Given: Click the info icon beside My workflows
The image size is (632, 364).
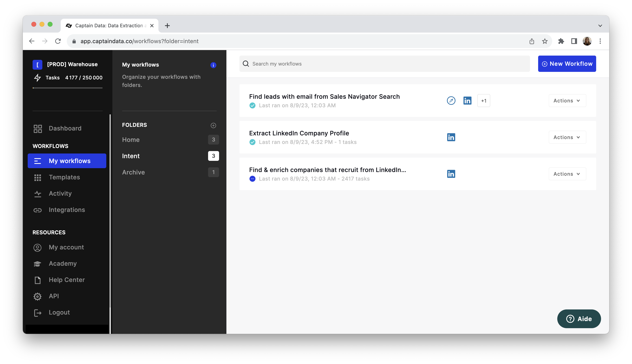Looking at the screenshot, I should (213, 65).
